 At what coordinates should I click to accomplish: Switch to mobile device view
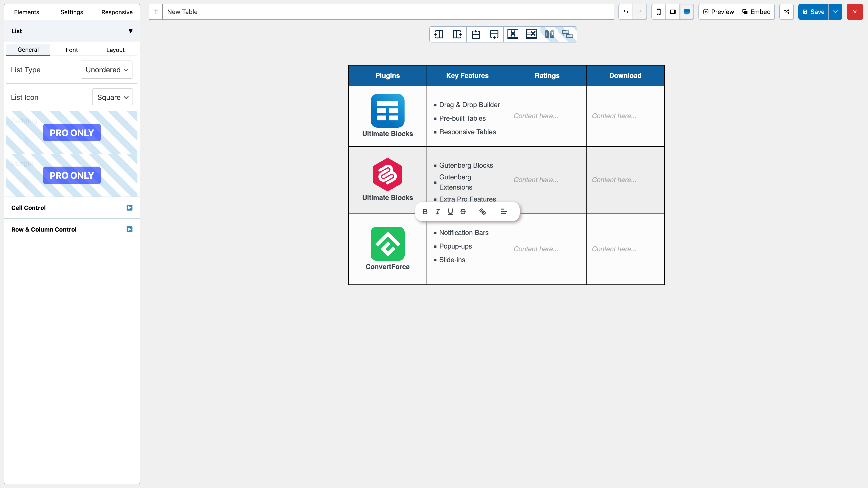[x=658, y=12]
